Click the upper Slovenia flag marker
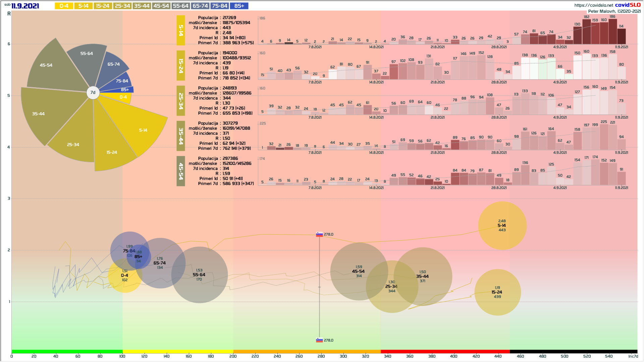The height and width of the screenshot is (362, 644). pyautogui.click(x=319, y=234)
